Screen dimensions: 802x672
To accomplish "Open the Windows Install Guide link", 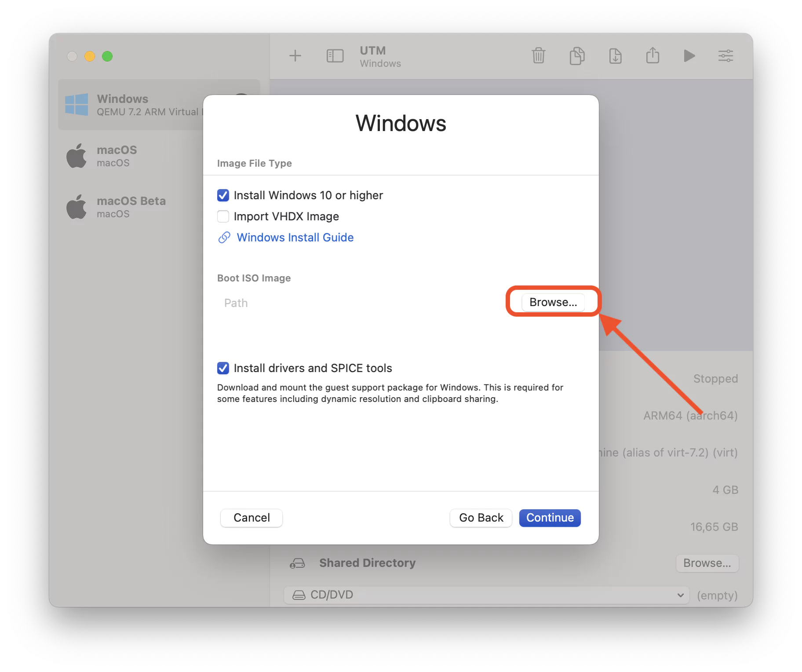I will (x=295, y=237).
